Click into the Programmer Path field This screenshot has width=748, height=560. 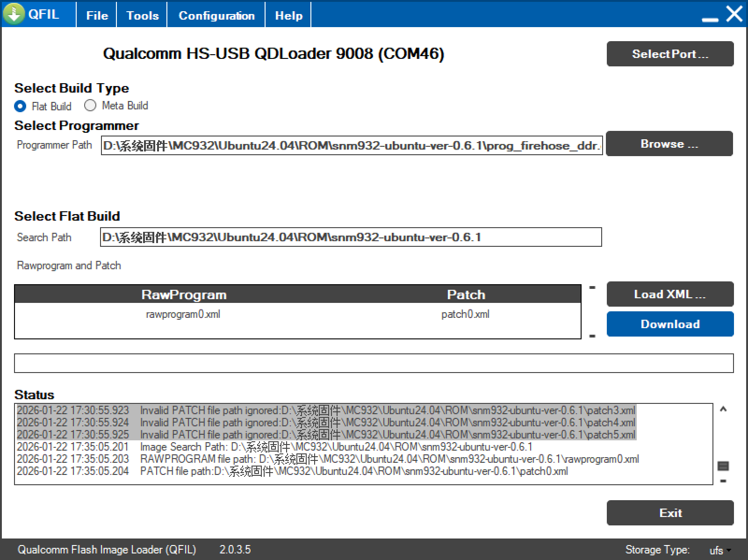pyautogui.click(x=352, y=145)
